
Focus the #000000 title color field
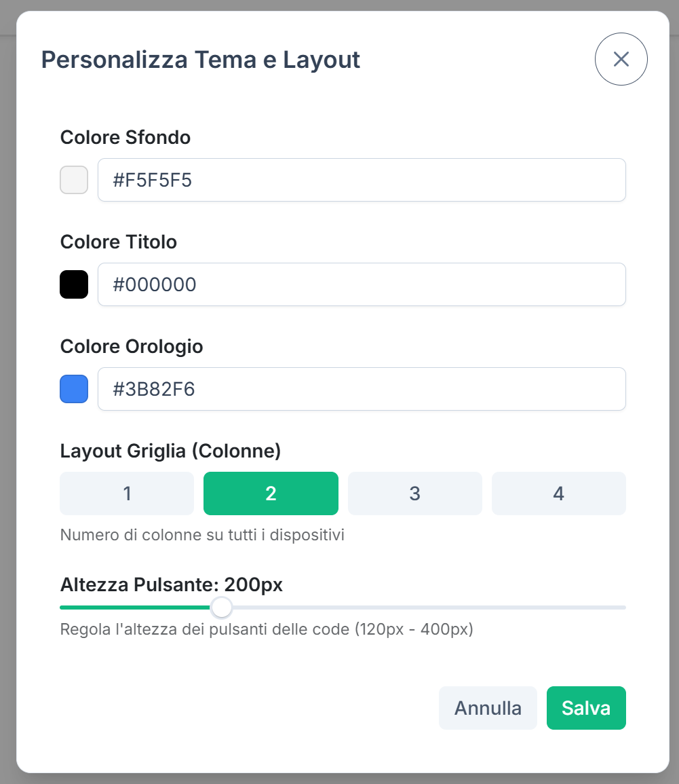pos(362,284)
